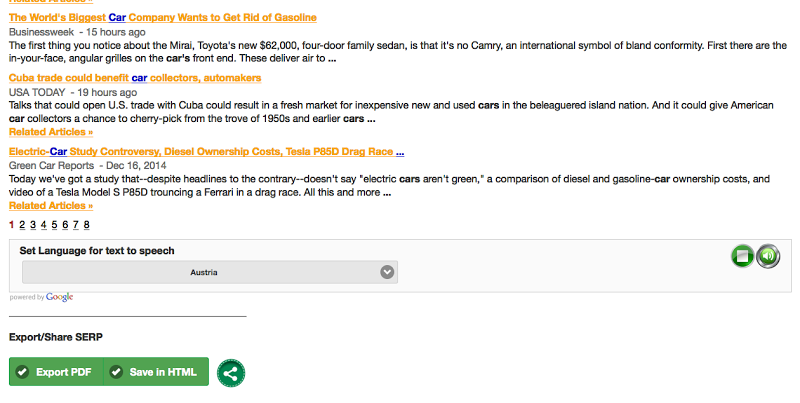Viewport: 800px width, 403px height.
Task: Go to results page 5
Action: pos(54,225)
